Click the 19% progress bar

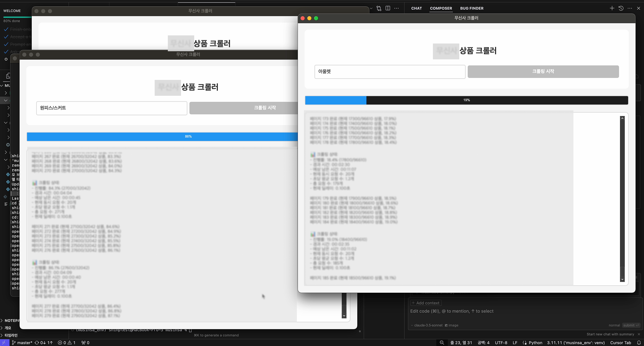(466, 100)
